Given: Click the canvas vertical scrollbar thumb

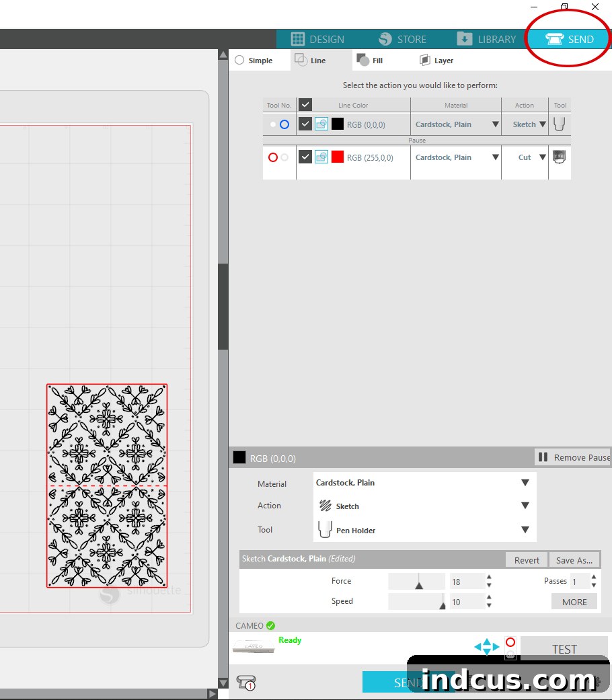Looking at the screenshot, I should [223, 307].
